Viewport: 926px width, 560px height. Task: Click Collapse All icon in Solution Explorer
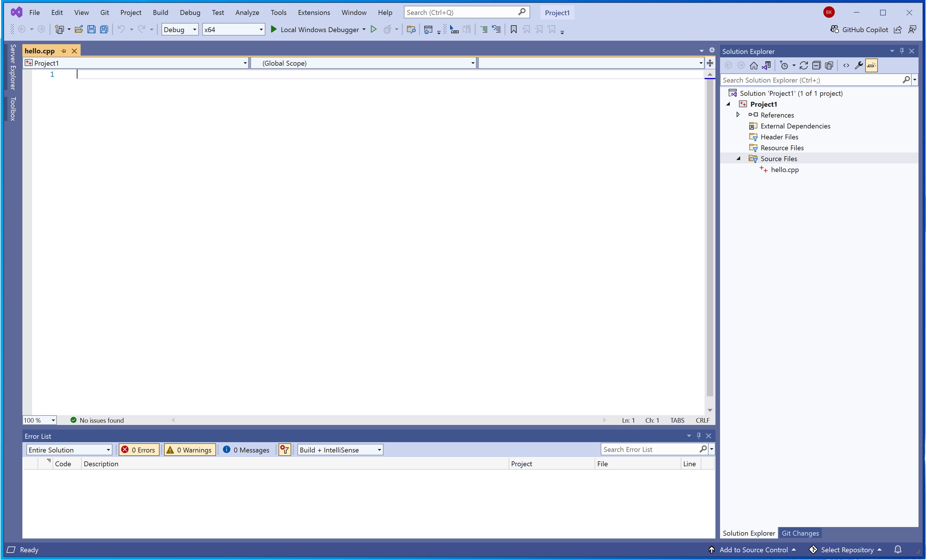point(816,65)
